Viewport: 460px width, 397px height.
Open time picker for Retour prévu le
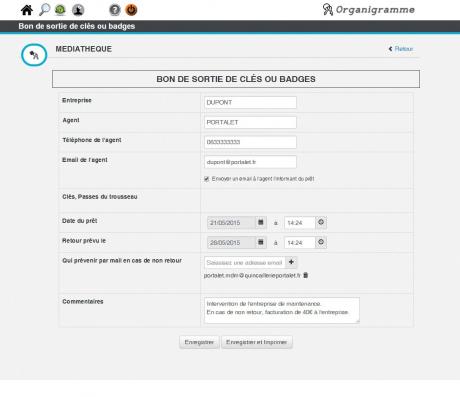321,242
